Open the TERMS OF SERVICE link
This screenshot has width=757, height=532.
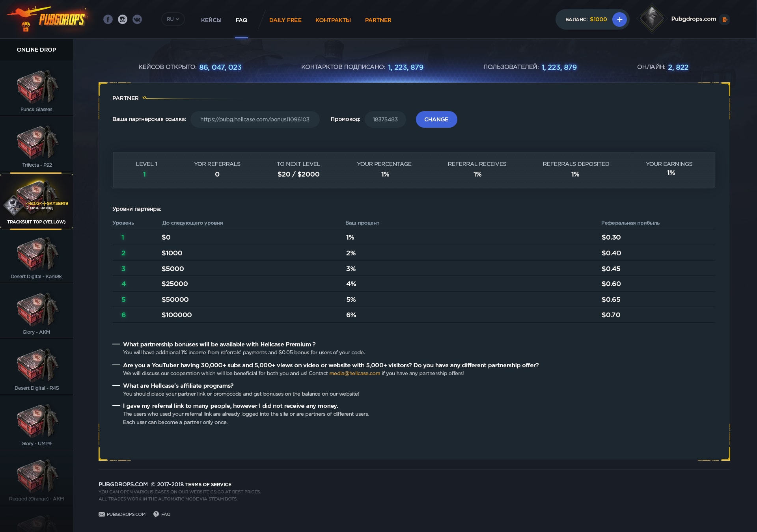pyautogui.click(x=208, y=484)
